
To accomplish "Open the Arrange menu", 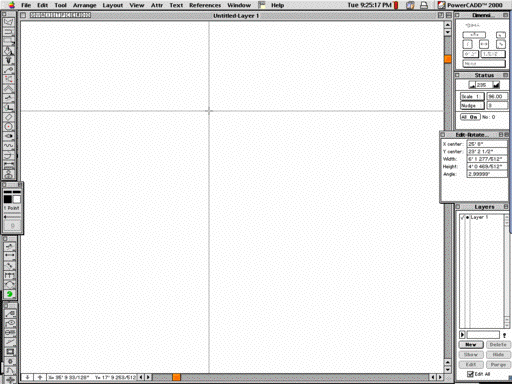I will 84,5.
